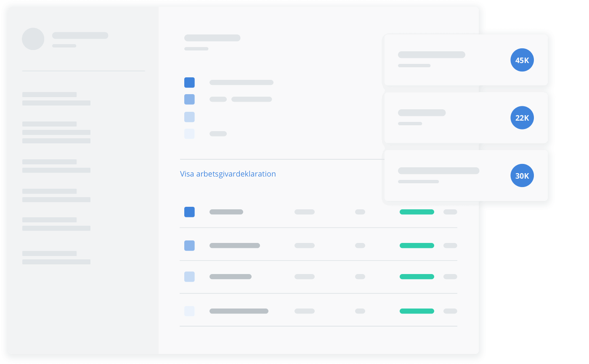Click the user profile avatar circle
589x364 pixels.
pos(33,39)
